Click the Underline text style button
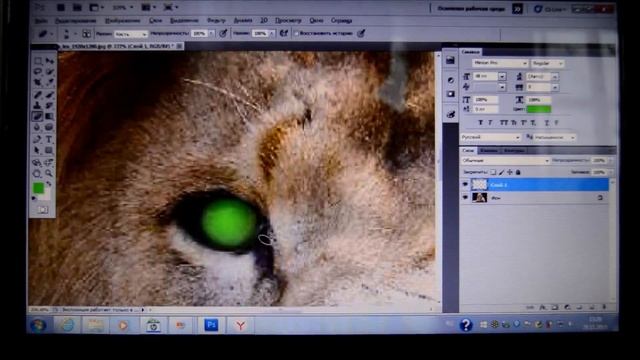Screen dimensions: 640x360 pos(547,122)
